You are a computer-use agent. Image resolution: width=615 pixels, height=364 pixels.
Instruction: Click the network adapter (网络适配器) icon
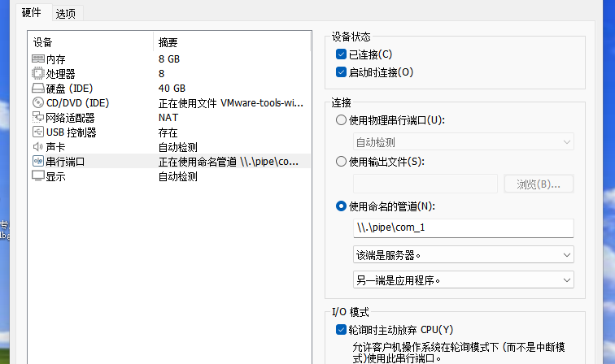pyautogui.click(x=38, y=118)
